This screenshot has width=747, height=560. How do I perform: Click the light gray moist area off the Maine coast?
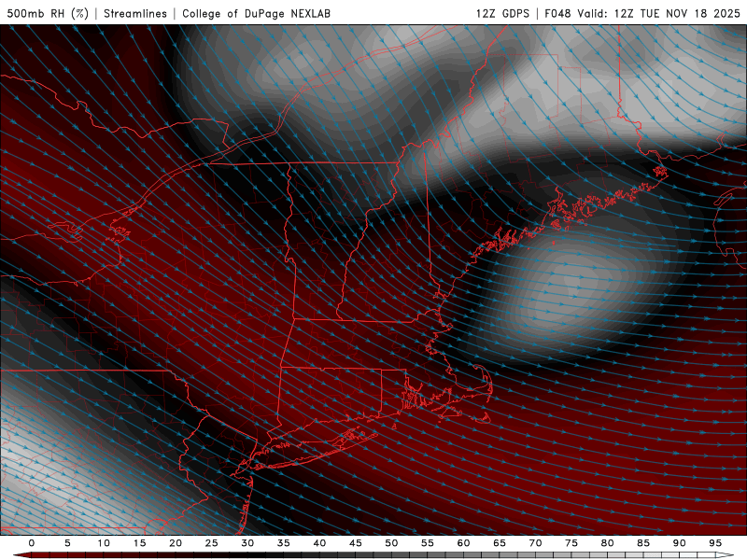(x=571, y=290)
